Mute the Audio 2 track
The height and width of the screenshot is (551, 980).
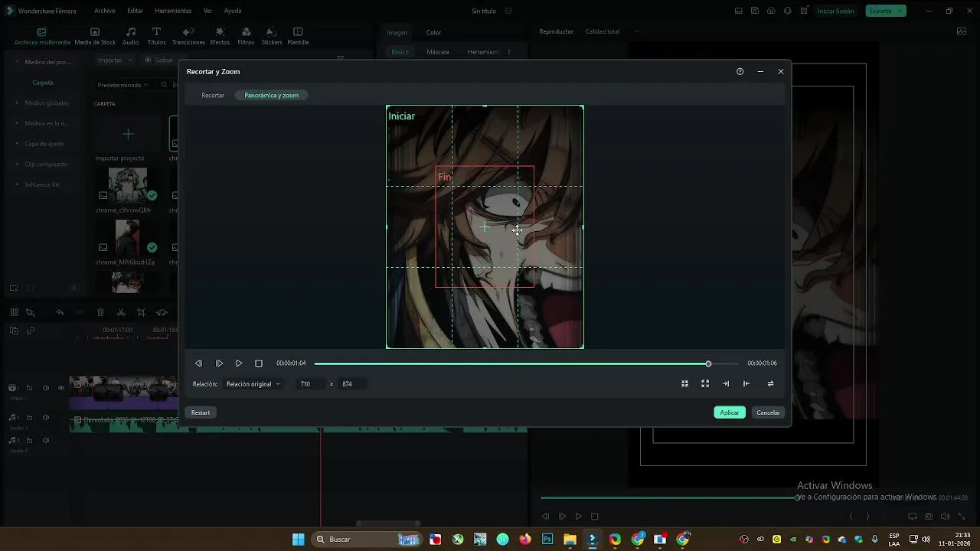[x=46, y=441]
